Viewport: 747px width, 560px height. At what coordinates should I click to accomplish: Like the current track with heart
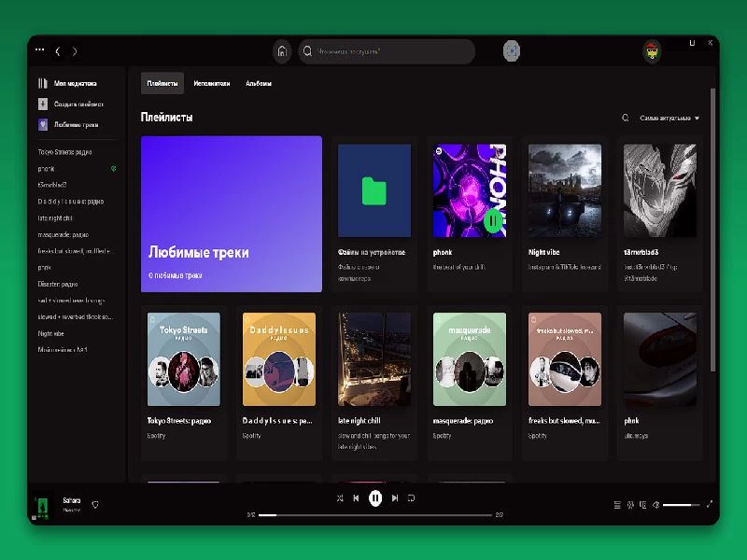pos(95,505)
